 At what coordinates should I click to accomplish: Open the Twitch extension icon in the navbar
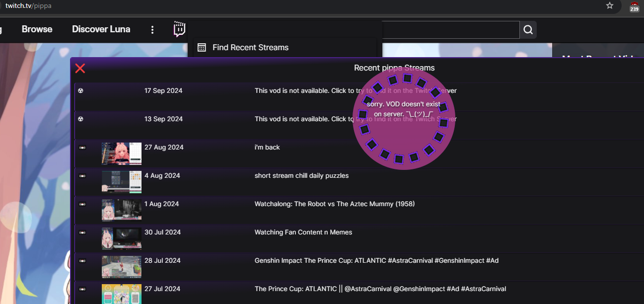tap(179, 29)
